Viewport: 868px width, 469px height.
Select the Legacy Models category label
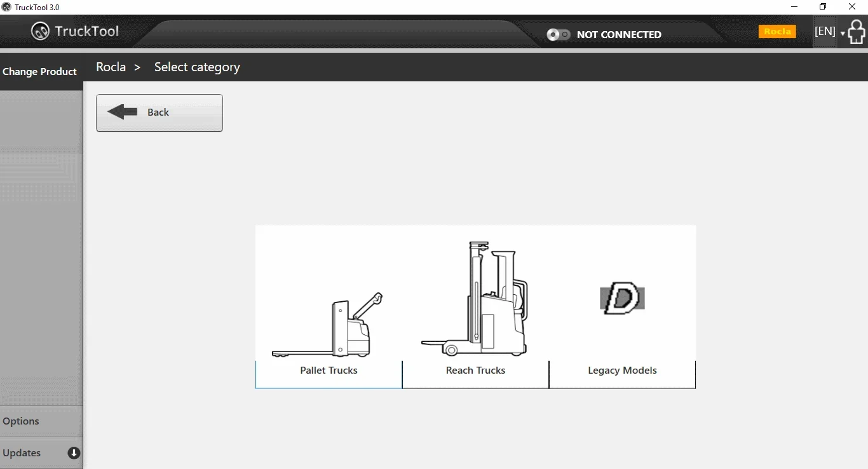622,370
